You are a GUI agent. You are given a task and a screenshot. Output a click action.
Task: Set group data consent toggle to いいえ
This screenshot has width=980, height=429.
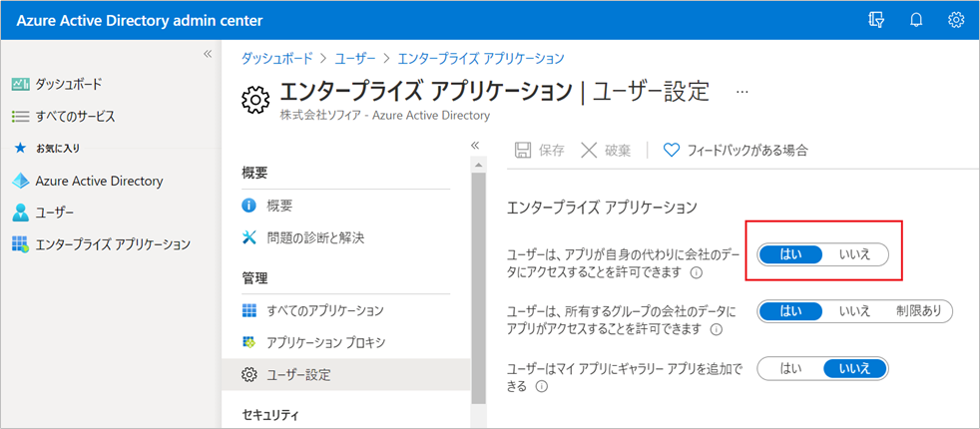pos(855,311)
